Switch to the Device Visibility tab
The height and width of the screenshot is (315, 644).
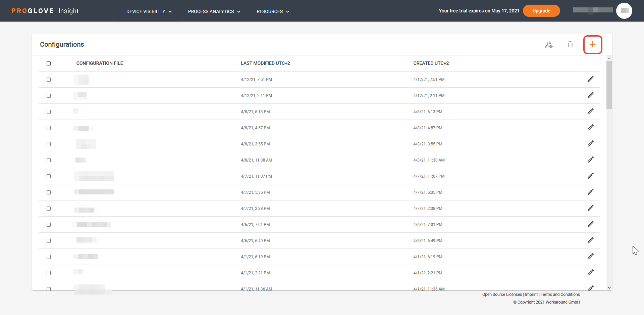pyautogui.click(x=146, y=11)
